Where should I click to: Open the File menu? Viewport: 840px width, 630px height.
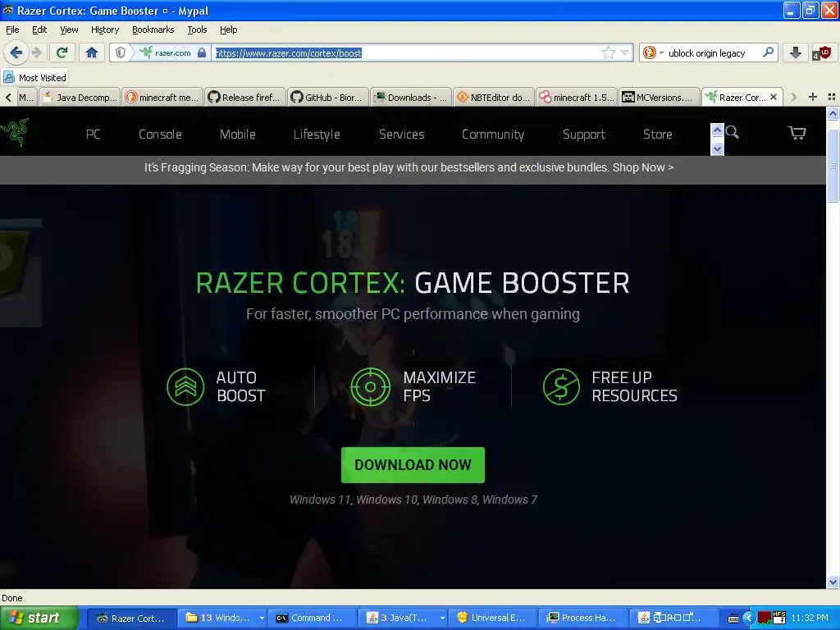[12, 30]
